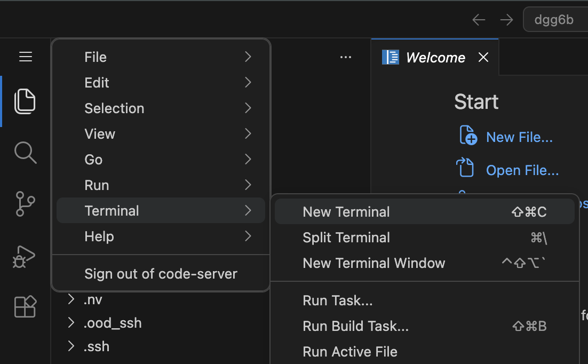588x364 pixels.
Task: Select New Terminal from the submenu
Action: (x=425, y=212)
